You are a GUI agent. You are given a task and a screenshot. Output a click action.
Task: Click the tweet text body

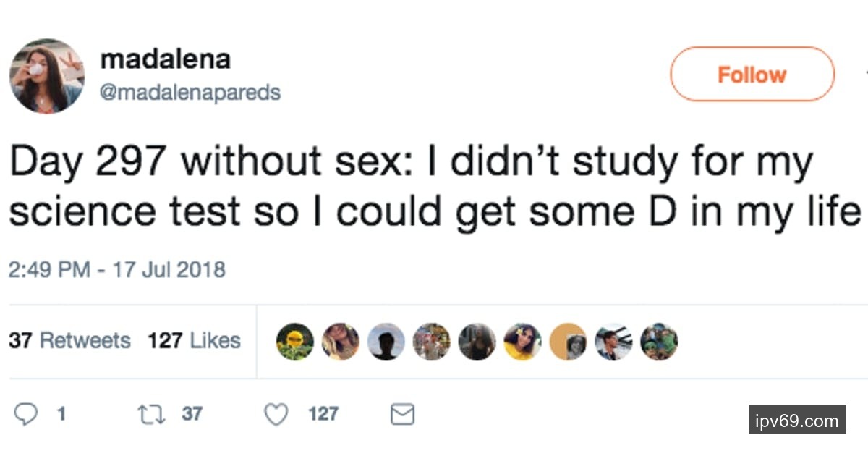(434, 186)
